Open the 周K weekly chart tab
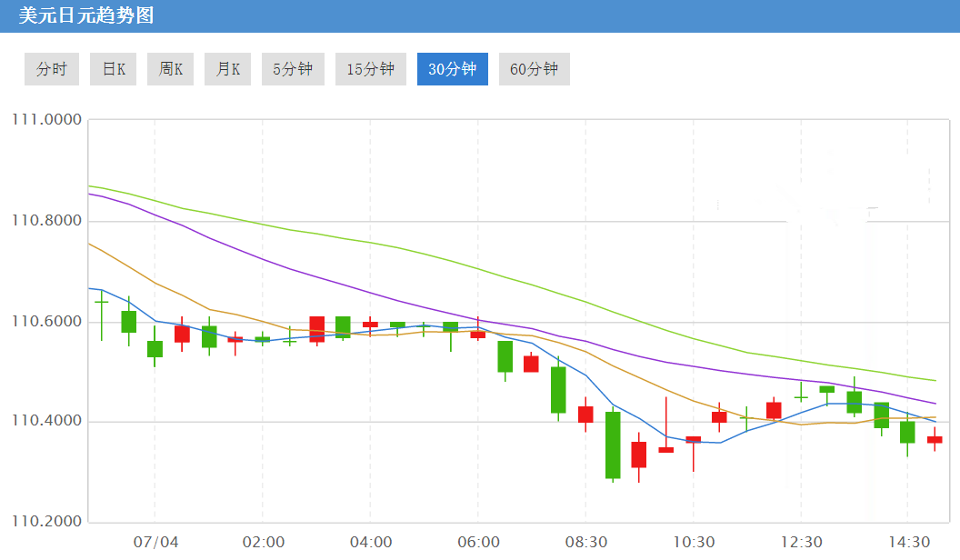The image size is (960, 560). [170, 69]
